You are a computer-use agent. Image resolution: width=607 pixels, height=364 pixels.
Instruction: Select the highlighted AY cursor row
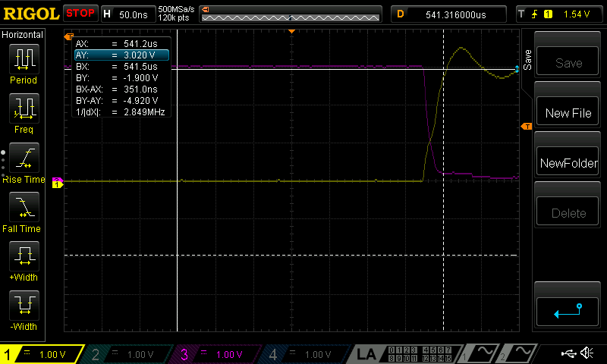click(x=121, y=55)
